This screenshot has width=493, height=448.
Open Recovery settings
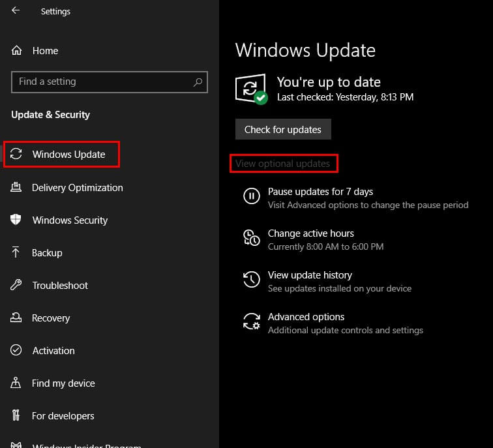tap(51, 318)
